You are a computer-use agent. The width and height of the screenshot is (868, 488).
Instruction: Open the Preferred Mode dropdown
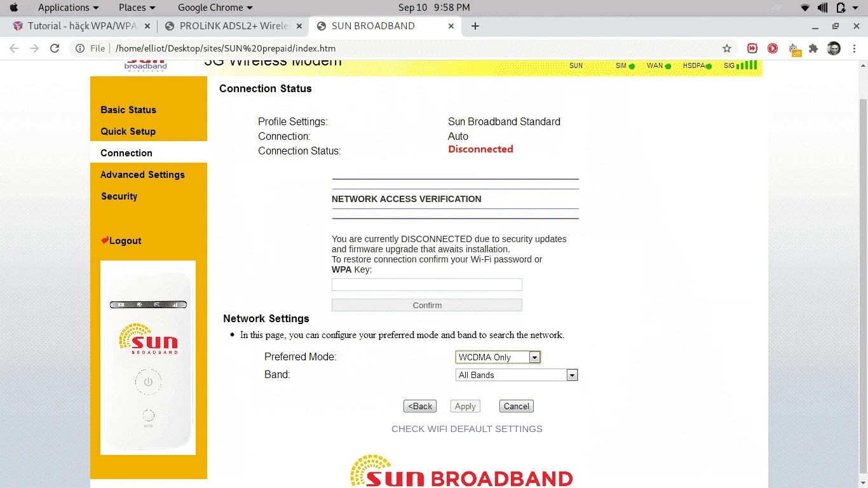(498, 357)
